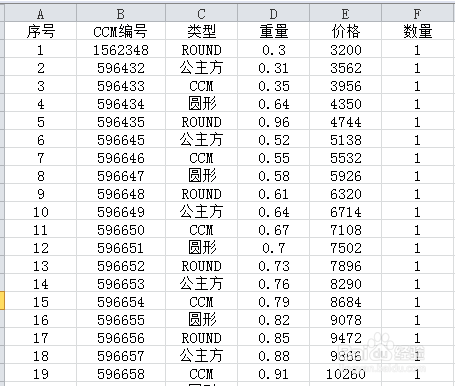Select cell containing 596648
The image size is (455, 386).
121,193
